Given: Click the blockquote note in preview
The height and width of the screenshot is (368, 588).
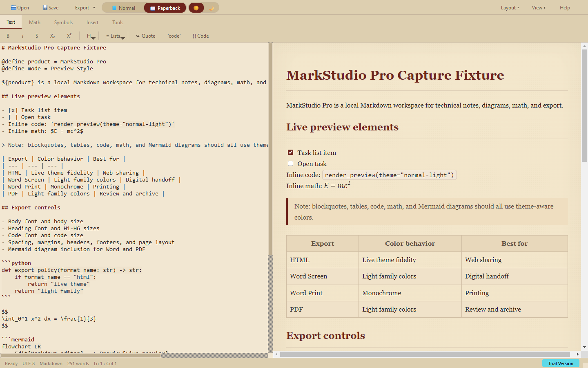Looking at the screenshot, I should [x=427, y=212].
